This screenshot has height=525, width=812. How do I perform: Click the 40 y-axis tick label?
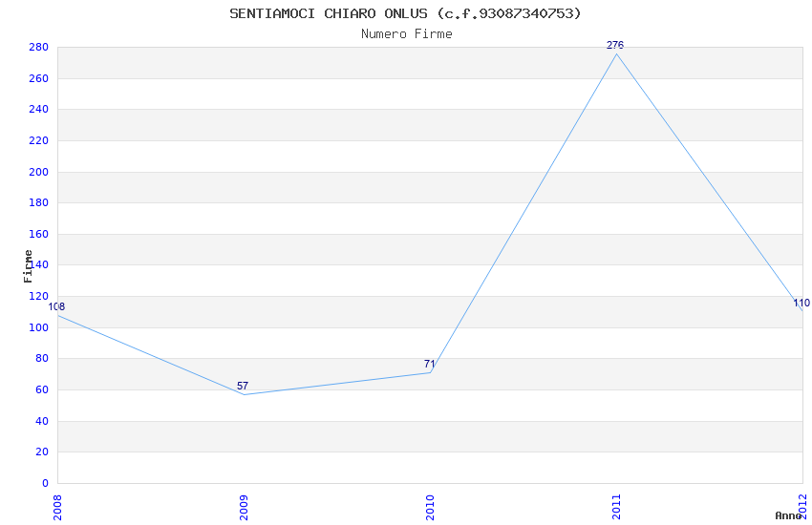tap(42, 422)
